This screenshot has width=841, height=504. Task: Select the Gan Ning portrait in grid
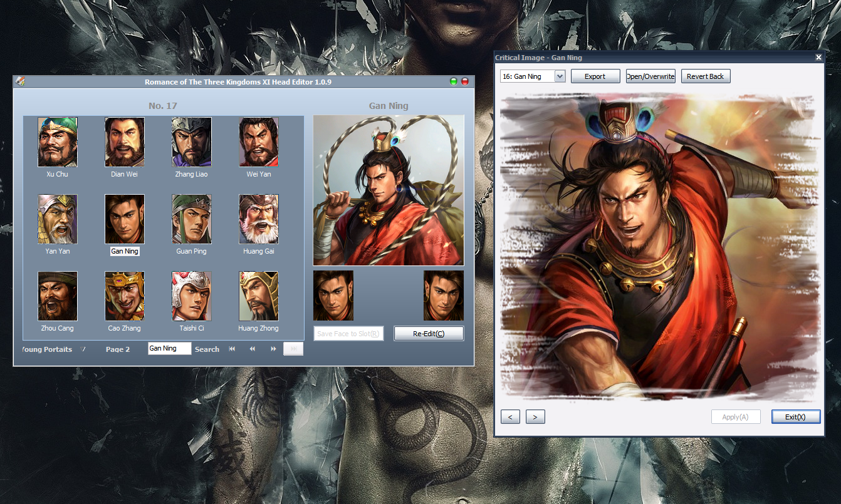click(x=125, y=219)
